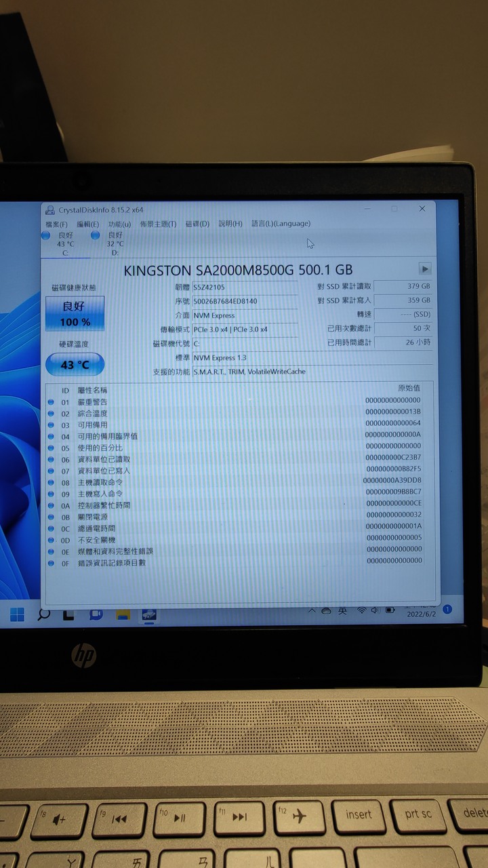Click the total host writes value 359 GB
Viewport: 488px width, 868px height.
click(x=403, y=300)
